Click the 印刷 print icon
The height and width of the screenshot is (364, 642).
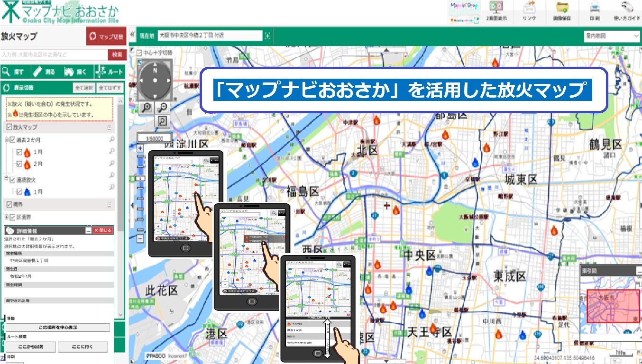595,11
